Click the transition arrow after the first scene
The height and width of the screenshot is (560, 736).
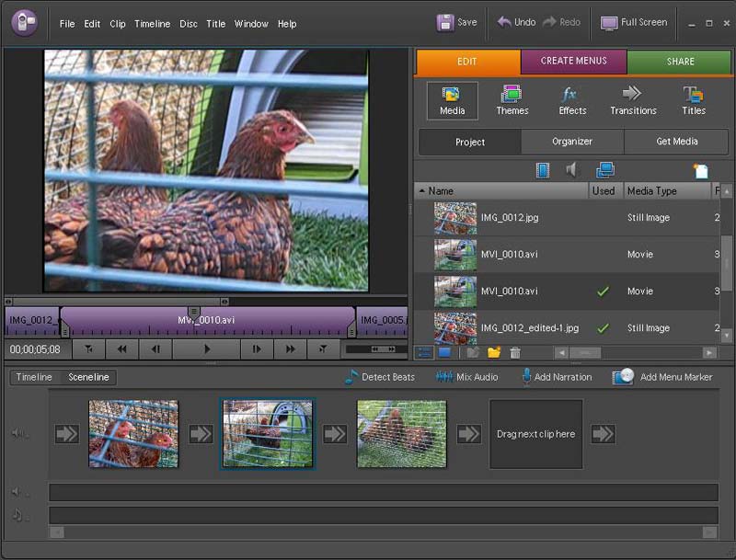[201, 434]
